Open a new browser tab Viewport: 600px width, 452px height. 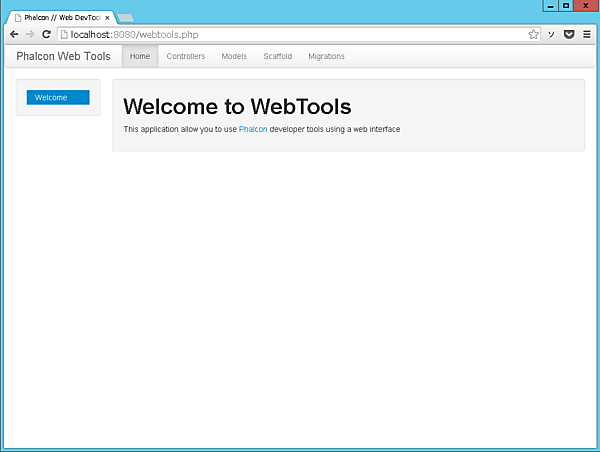click(126, 18)
